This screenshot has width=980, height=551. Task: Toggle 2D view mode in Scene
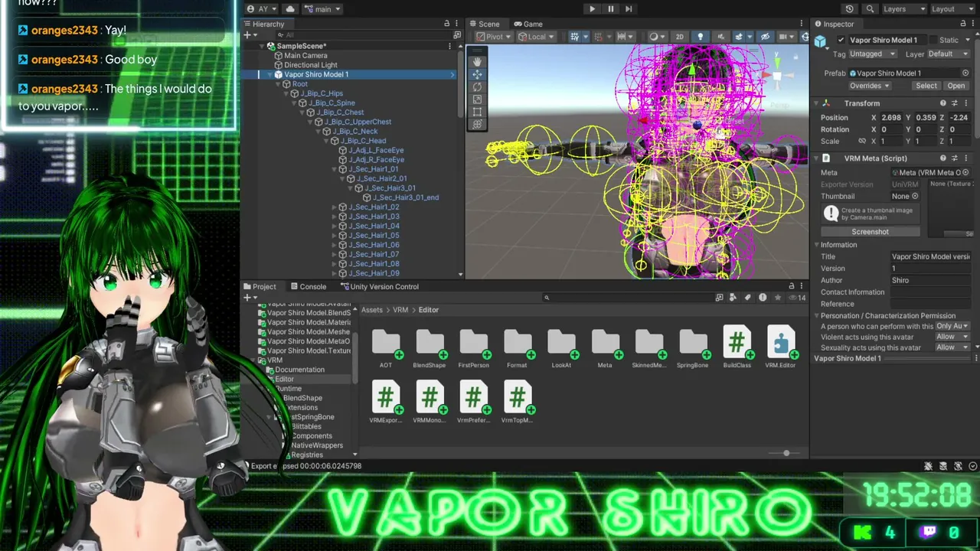pyautogui.click(x=679, y=37)
